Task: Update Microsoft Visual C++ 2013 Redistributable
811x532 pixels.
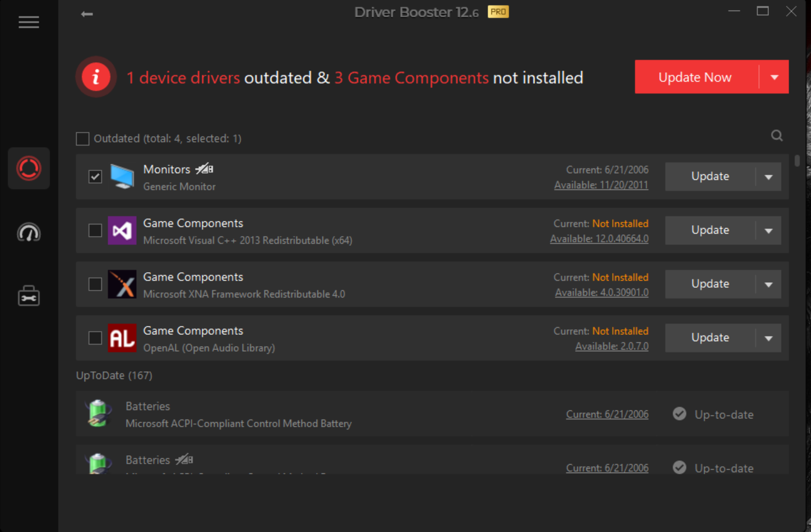Action: 710,230
